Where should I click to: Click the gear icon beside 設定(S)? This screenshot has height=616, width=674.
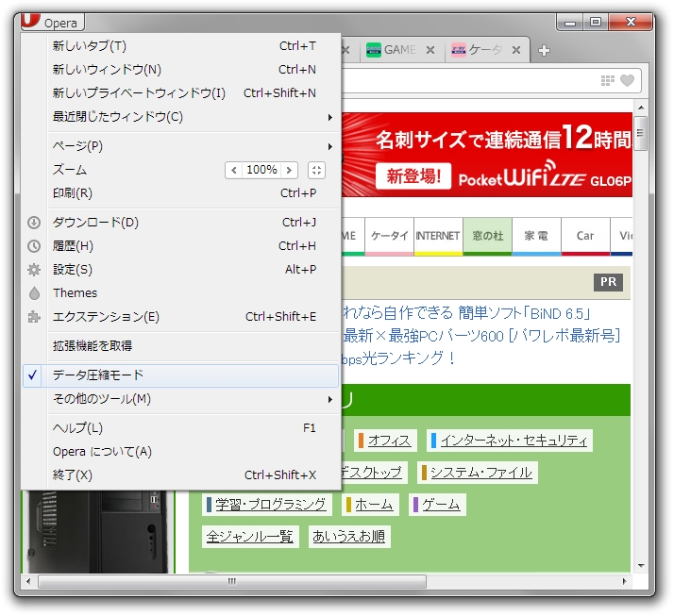coord(34,270)
